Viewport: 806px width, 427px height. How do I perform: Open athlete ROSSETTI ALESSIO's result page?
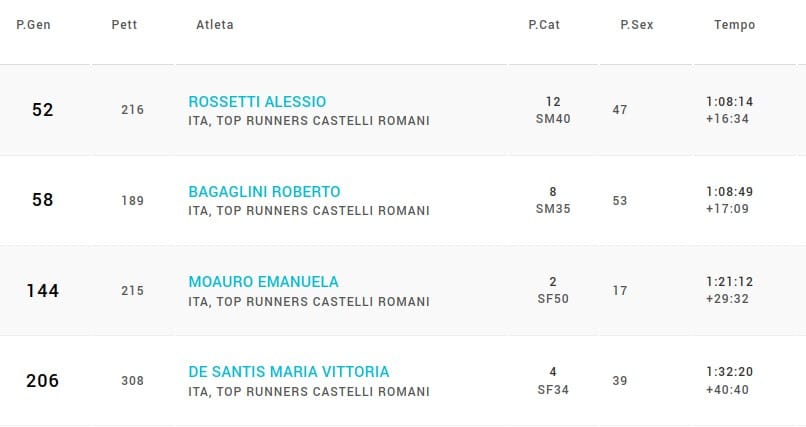(257, 102)
